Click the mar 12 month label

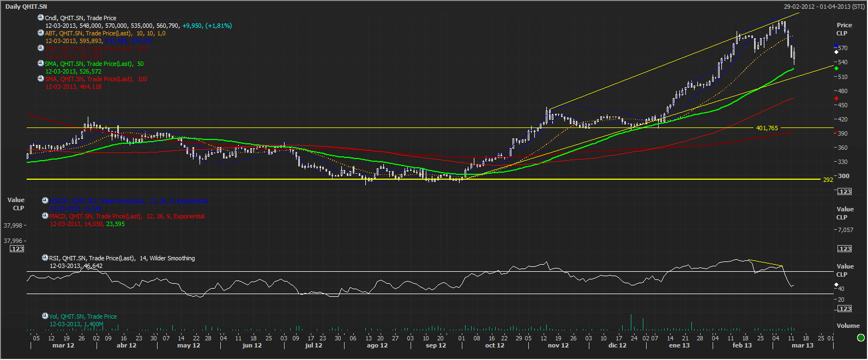(x=63, y=345)
